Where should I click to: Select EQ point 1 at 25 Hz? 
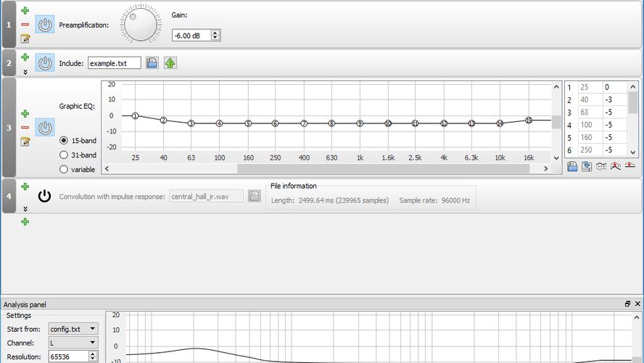pos(135,116)
